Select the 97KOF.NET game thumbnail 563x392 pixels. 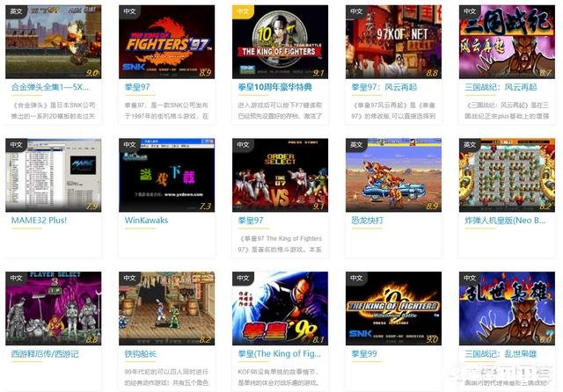pyautogui.click(x=393, y=41)
